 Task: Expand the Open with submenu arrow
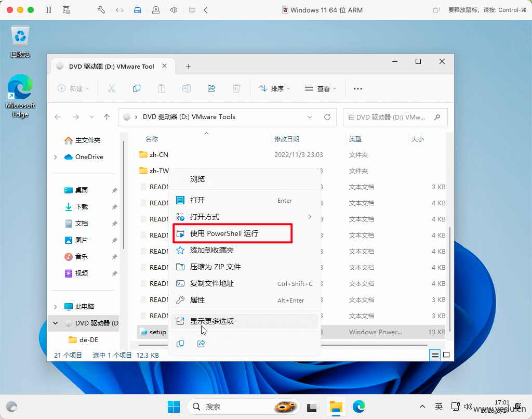coord(310,217)
